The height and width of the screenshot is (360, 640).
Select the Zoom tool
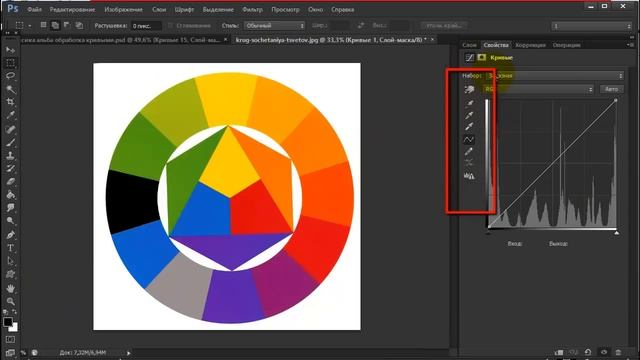[x=11, y=302]
